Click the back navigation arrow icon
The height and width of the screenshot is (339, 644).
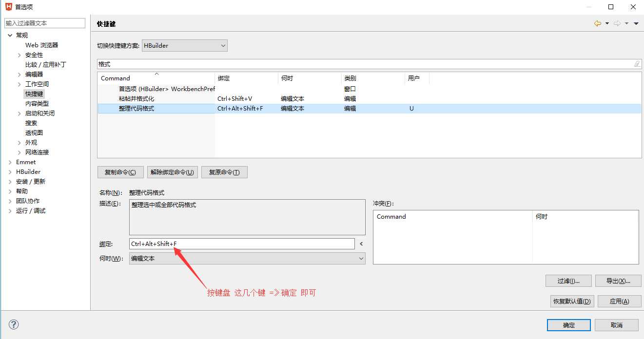point(597,23)
